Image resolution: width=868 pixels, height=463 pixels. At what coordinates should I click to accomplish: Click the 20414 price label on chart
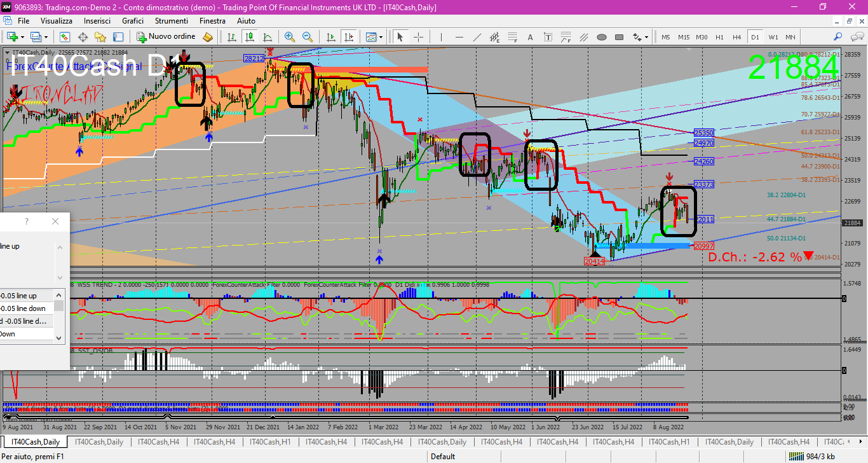click(594, 261)
